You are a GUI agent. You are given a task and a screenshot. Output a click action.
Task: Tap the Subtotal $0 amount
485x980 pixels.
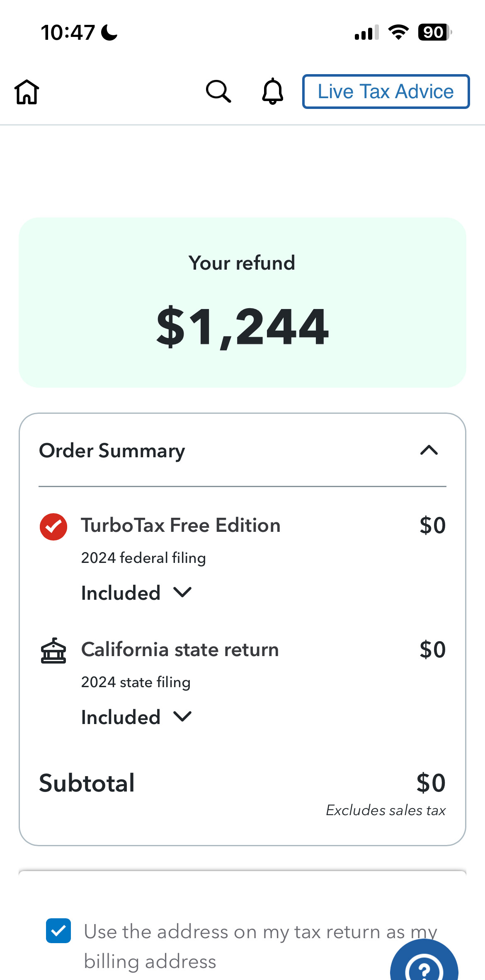point(431,783)
